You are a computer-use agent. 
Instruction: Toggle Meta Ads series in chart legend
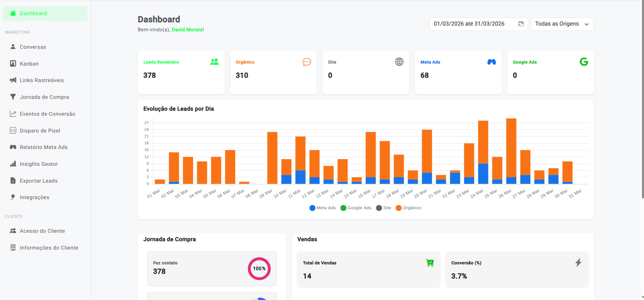[x=323, y=208]
